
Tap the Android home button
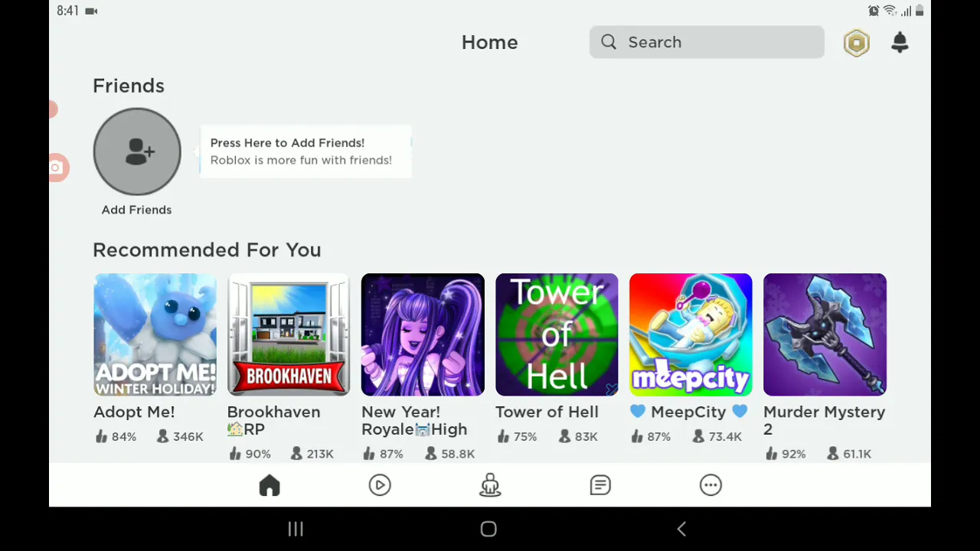[x=488, y=529]
